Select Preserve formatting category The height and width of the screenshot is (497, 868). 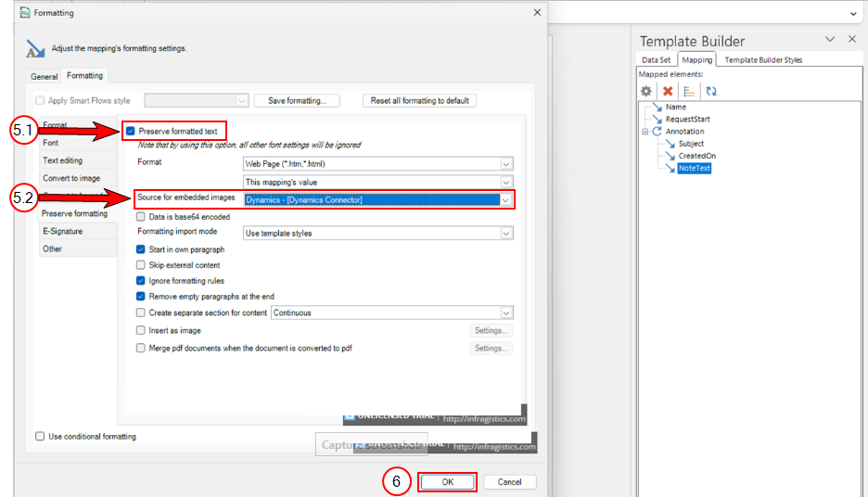78,213
